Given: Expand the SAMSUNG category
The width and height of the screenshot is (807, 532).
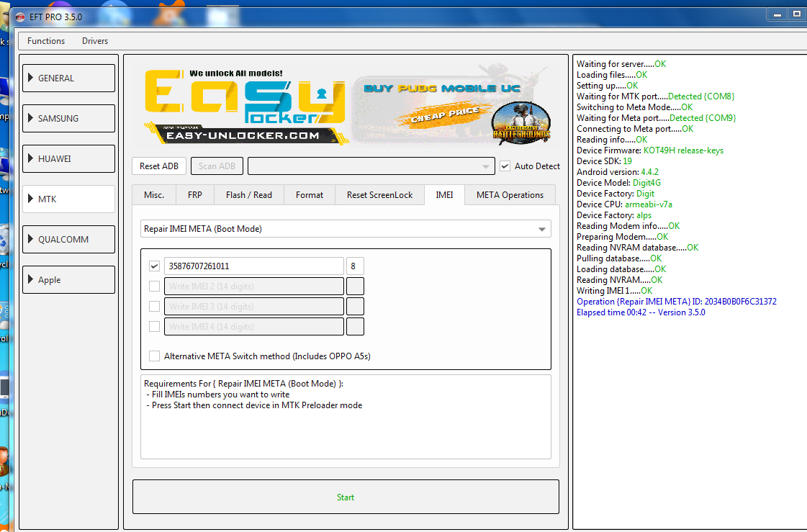Looking at the screenshot, I should [x=68, y=118].
